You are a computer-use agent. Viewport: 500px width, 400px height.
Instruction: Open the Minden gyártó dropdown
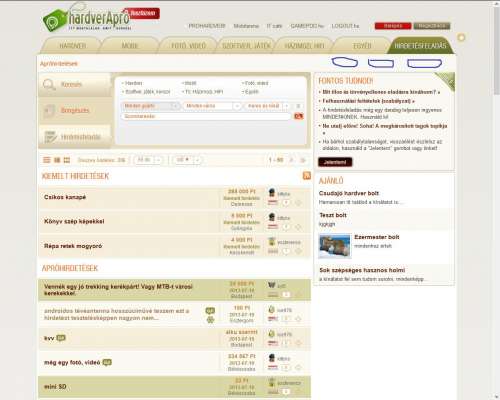[x=150, y=106]
